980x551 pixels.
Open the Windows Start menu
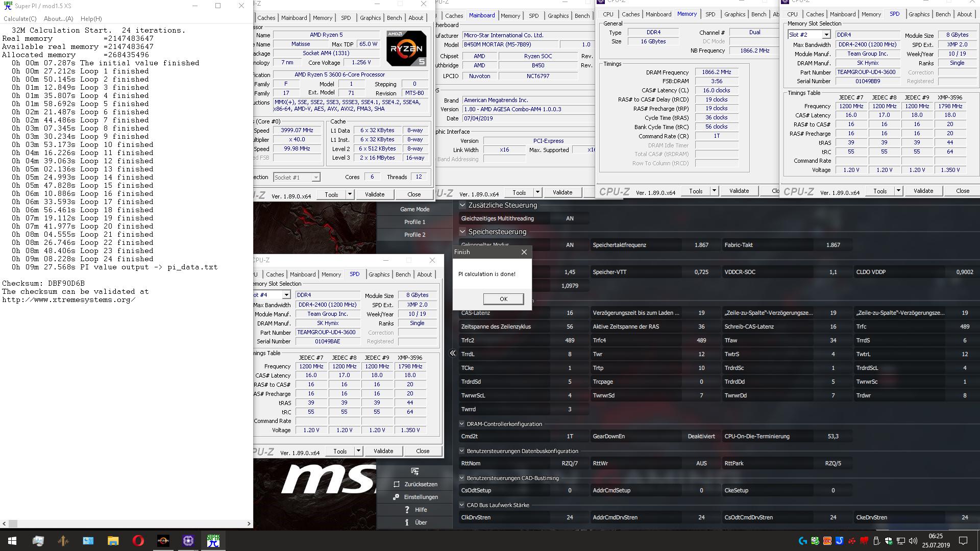(12, 541)
